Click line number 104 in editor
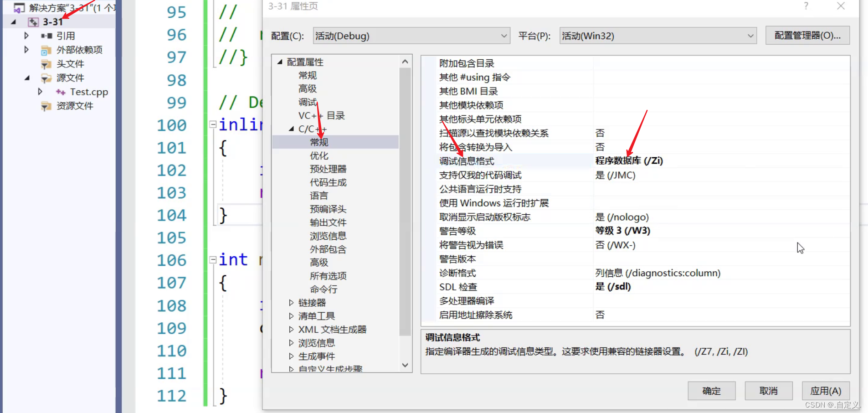This screenshot has width=868, height=413. tap(172, 215)
